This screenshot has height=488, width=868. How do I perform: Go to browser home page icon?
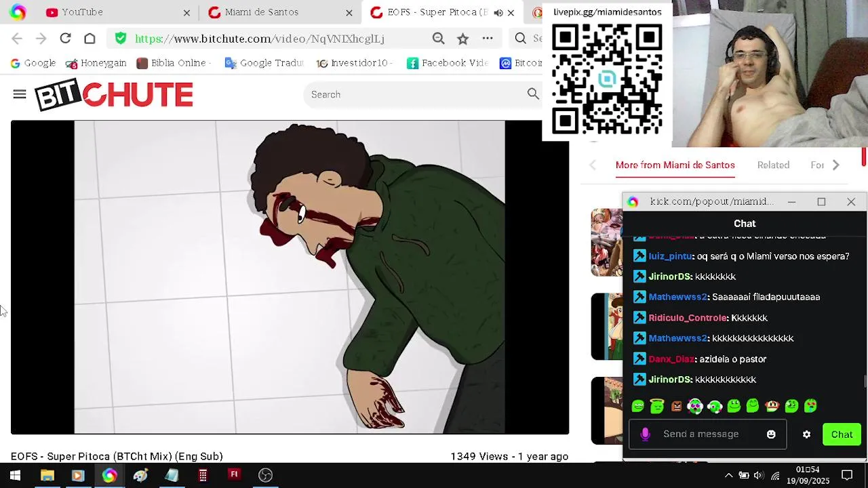click(90, 39)
